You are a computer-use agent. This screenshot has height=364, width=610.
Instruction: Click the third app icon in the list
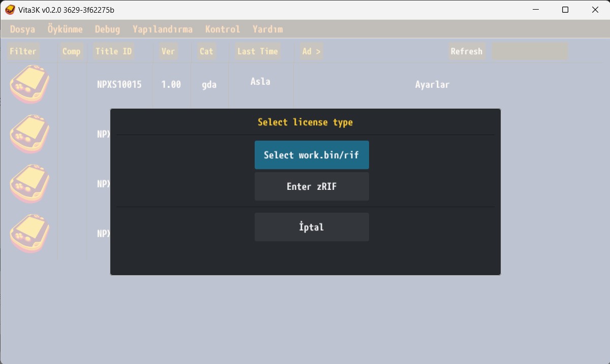pyautogui.click(x=30, y=184)
